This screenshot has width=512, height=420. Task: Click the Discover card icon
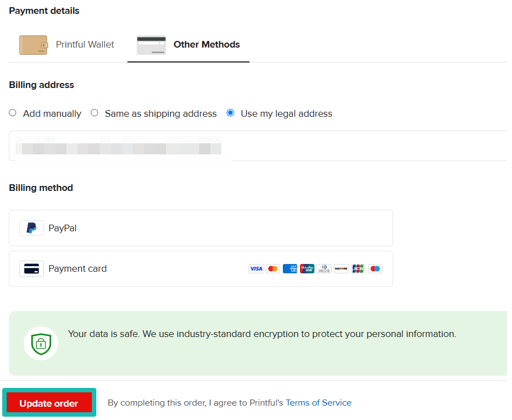[341, 268]
